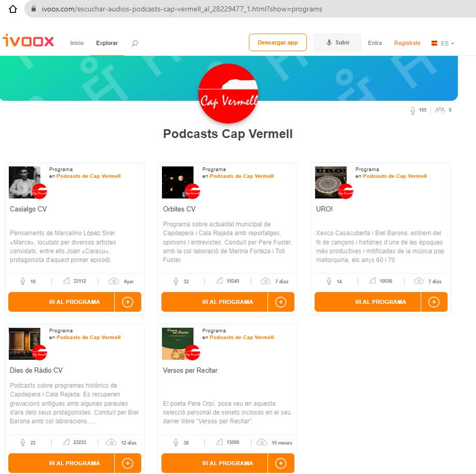Click IR AL PROGRAMA for Orbites CV

tap(215, 302)
